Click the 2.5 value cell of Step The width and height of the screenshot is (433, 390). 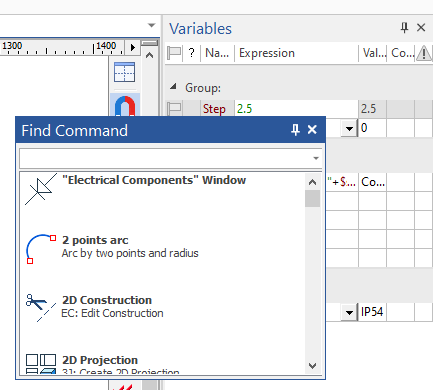coord(372,109)
